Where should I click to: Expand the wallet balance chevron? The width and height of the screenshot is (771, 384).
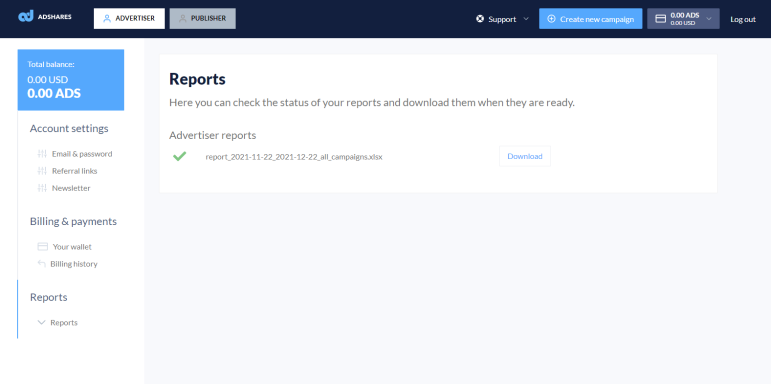pos(709,19)
